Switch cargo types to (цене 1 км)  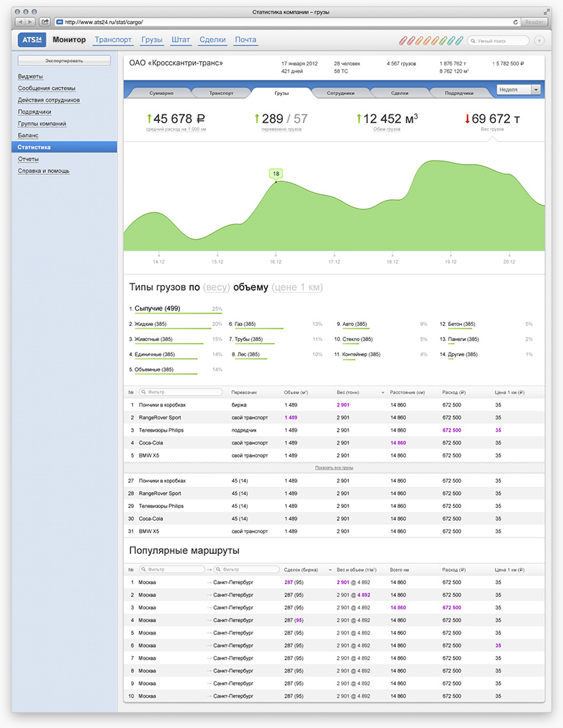[297, 288]
